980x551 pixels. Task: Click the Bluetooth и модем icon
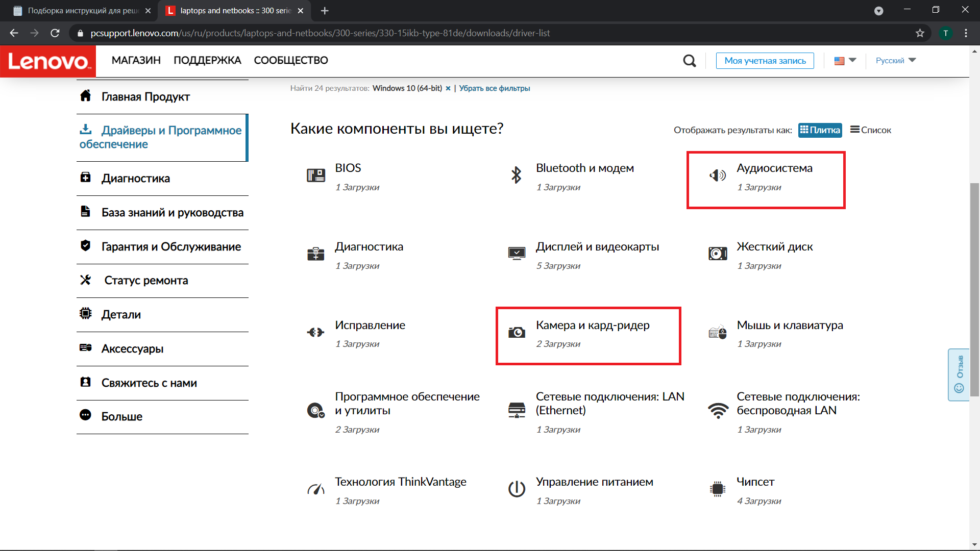(517, 175)
